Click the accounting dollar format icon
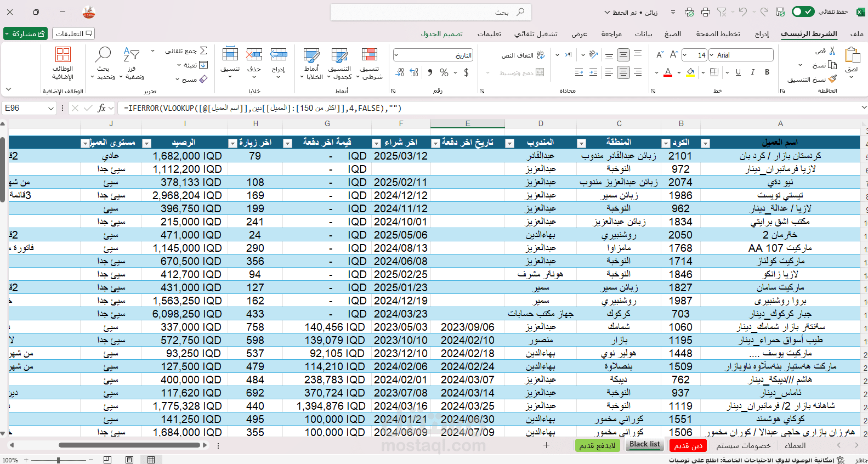 (x=466, y=72)
